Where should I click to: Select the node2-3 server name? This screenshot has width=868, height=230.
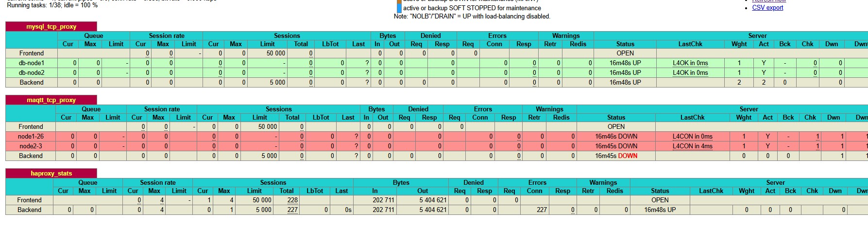(x=31, y=146)
